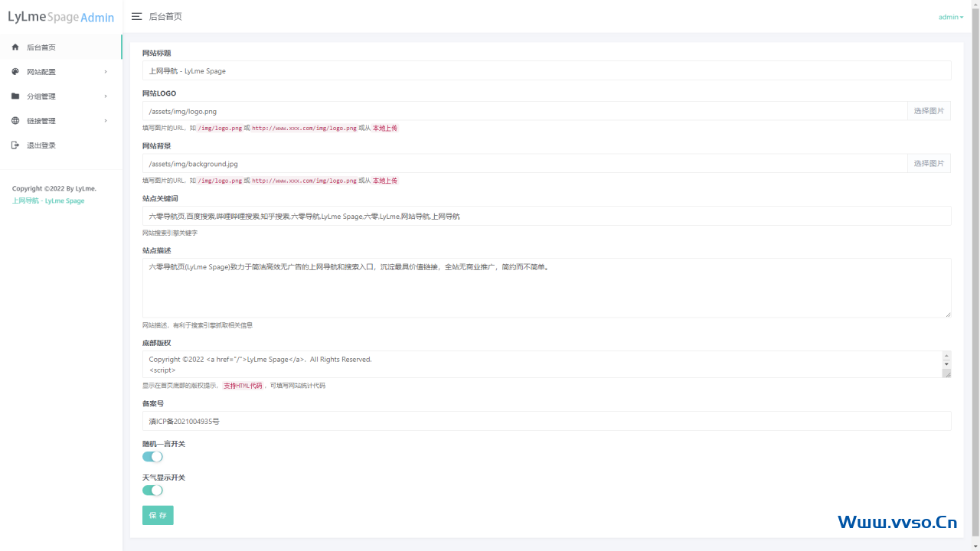Expand the 链接管理 submenu chevron

click(x=106, y=121)
